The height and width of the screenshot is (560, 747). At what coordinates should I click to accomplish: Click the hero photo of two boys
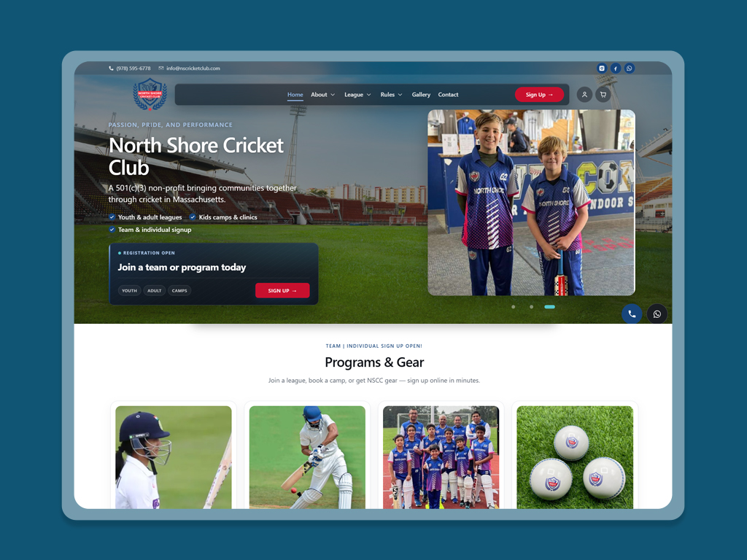tap(531, 203)
